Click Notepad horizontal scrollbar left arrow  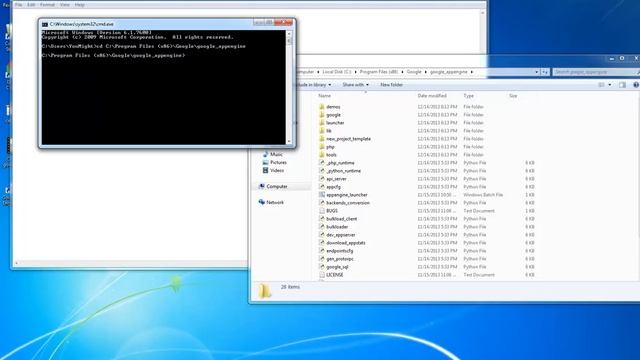coord(16,264)
